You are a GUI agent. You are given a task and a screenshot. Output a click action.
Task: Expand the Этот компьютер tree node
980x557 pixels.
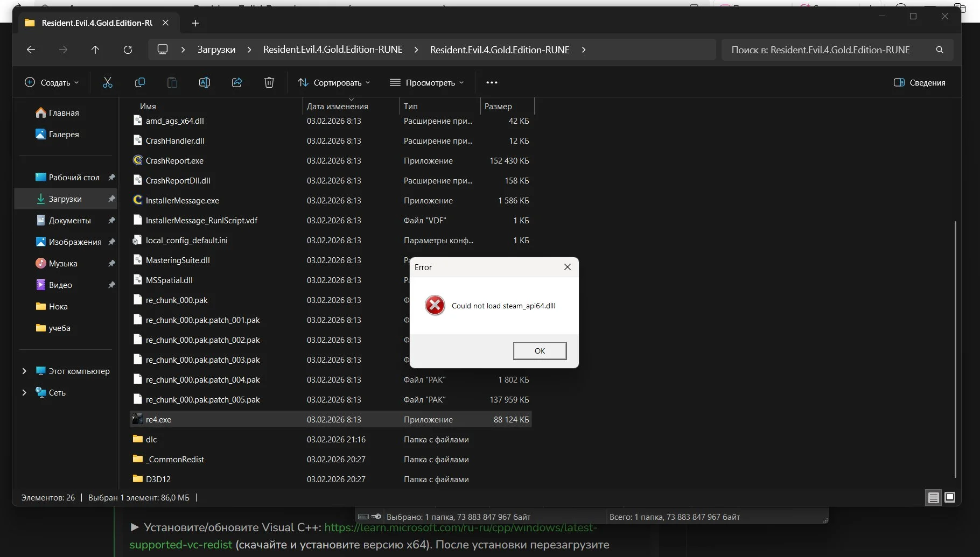(24, 371)
